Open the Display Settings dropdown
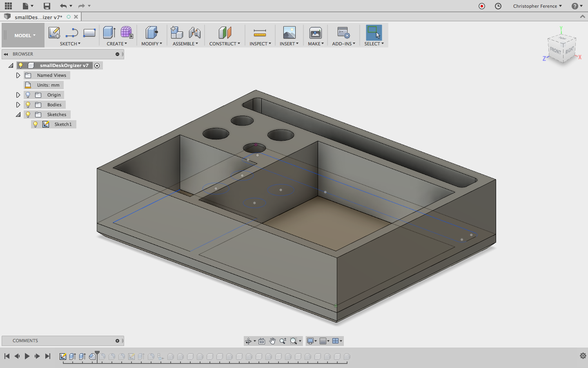The image size is (588, 368). [312, 341]
